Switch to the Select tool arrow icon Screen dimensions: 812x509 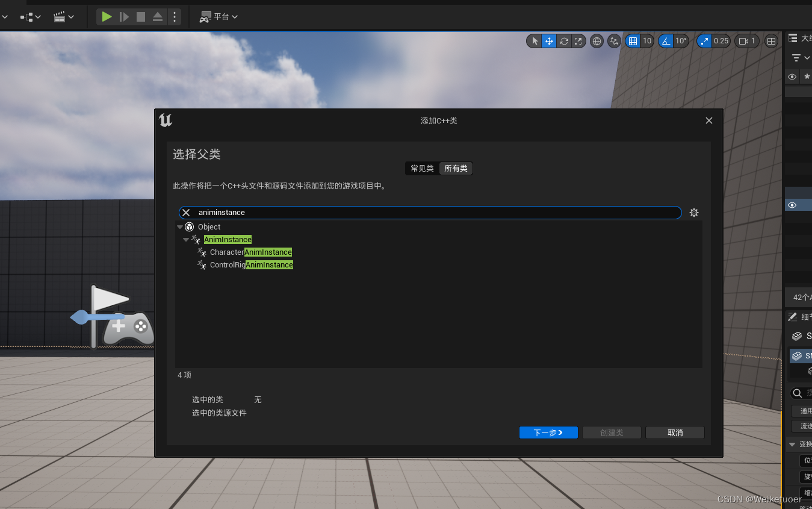[534, 41]
